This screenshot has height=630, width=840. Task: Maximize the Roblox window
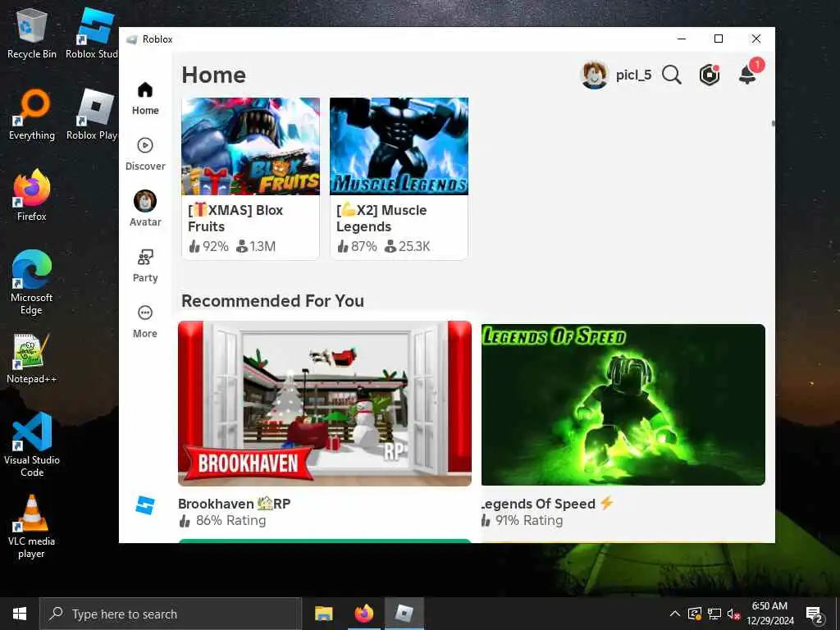coord(719,39)
